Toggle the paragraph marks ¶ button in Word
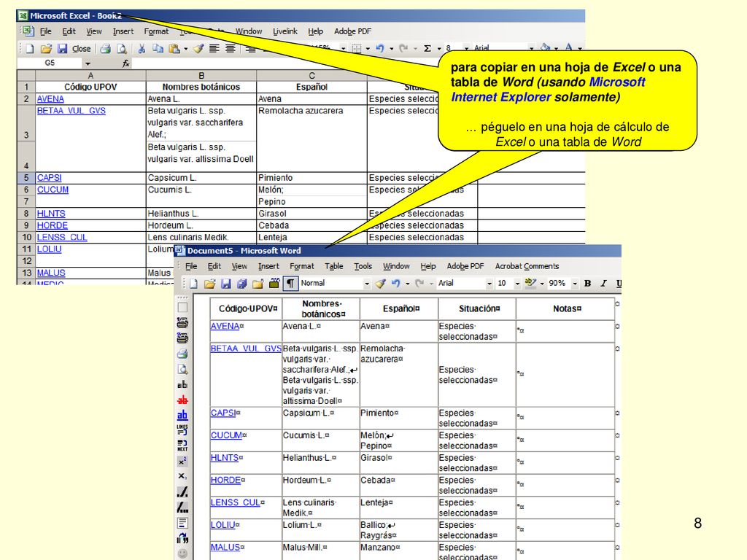 coord(290,284)
